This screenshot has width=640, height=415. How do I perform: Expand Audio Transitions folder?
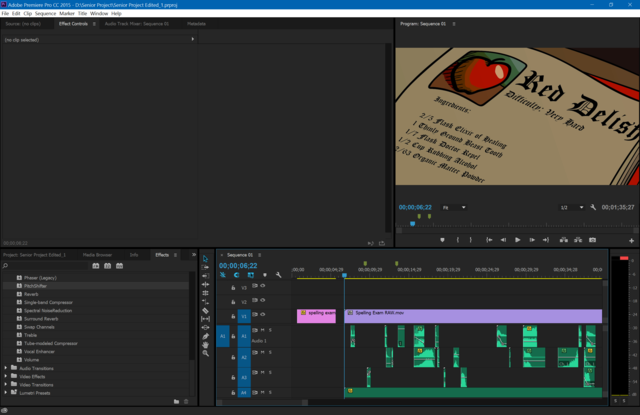(6, 368)
